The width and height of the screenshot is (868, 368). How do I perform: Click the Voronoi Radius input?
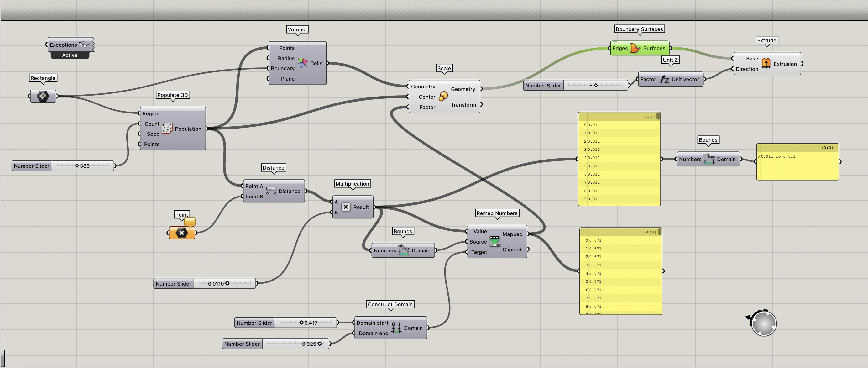pos(286,58)
